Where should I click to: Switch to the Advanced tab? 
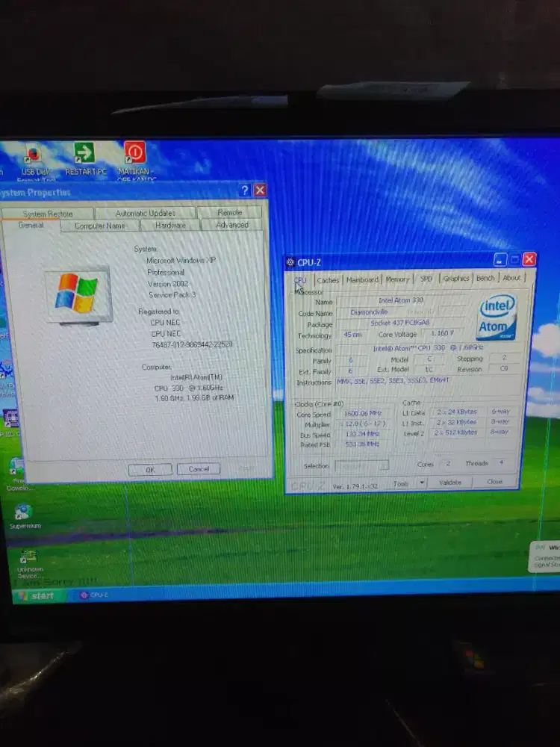pos(232,224)
